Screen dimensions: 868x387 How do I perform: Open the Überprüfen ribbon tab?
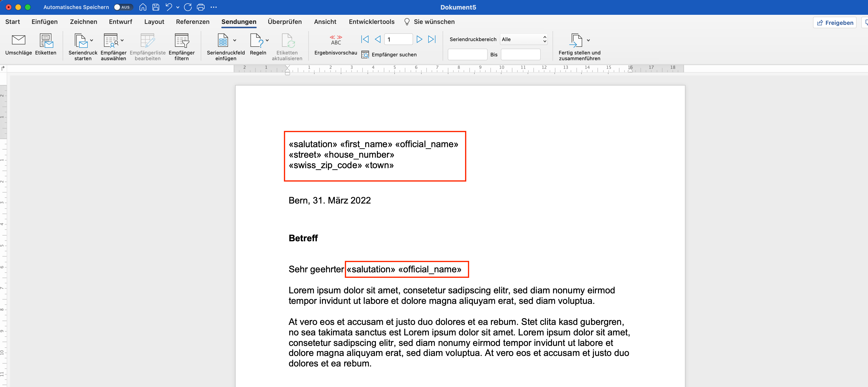[284, 22]
